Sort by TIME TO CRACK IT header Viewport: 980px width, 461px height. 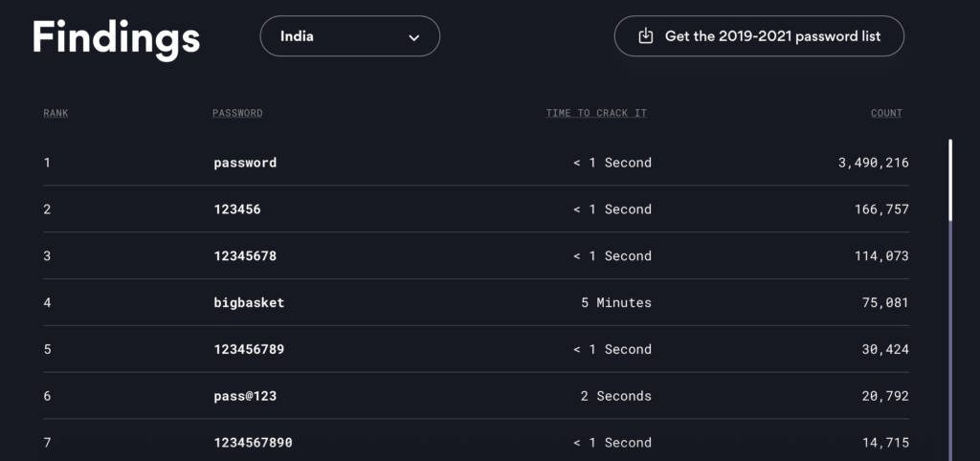[x=596, y=113]
